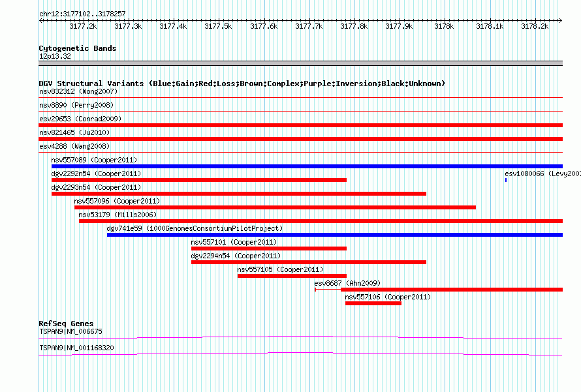The width and height of the screenshot is (581, 392).
Task: Click the dgv2292n54 (Cooper2011) label
Action: coord(97,173)
